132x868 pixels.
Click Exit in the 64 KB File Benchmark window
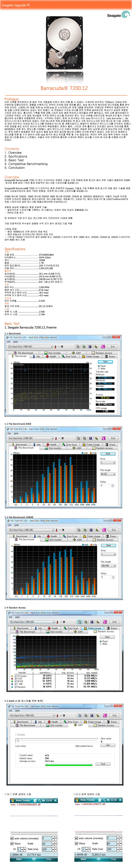click(x=113, y=438)
